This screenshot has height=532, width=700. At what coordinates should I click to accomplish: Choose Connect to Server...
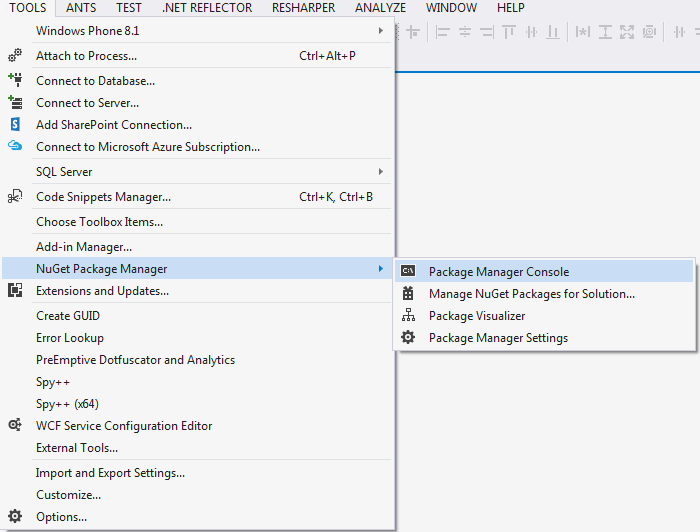pyautogui.click(x=197, y=102)
